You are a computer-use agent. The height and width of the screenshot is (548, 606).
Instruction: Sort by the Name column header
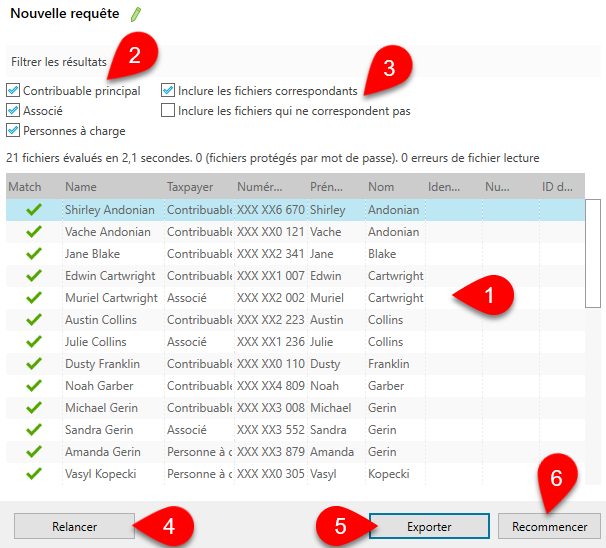pyautogui.click(x=113, y=187)
